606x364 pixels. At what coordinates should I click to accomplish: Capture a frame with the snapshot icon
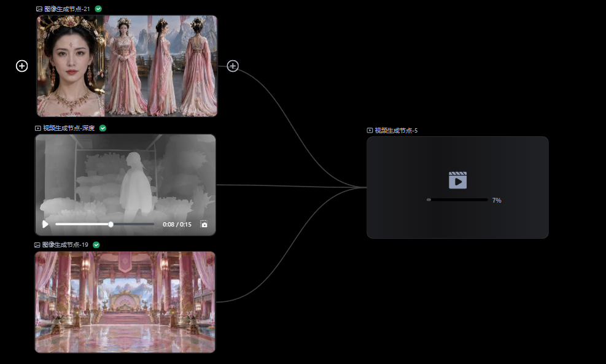pos(204,224)
